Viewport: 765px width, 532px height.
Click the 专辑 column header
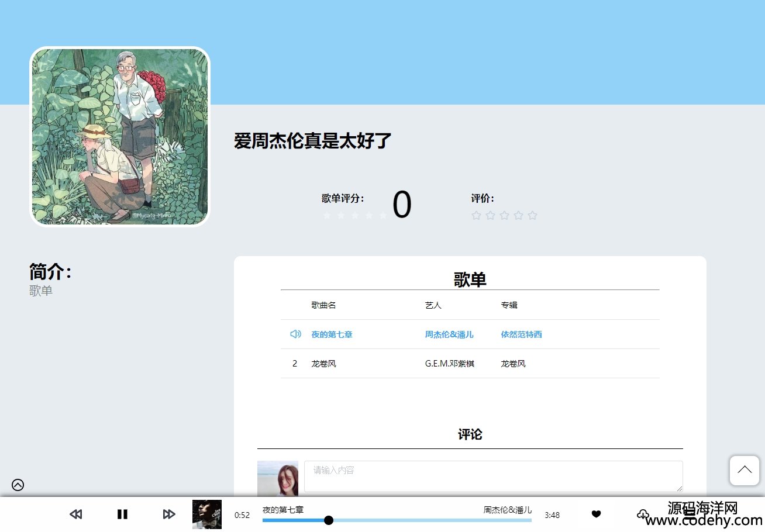pyautogui.click(x=509, y=305)
